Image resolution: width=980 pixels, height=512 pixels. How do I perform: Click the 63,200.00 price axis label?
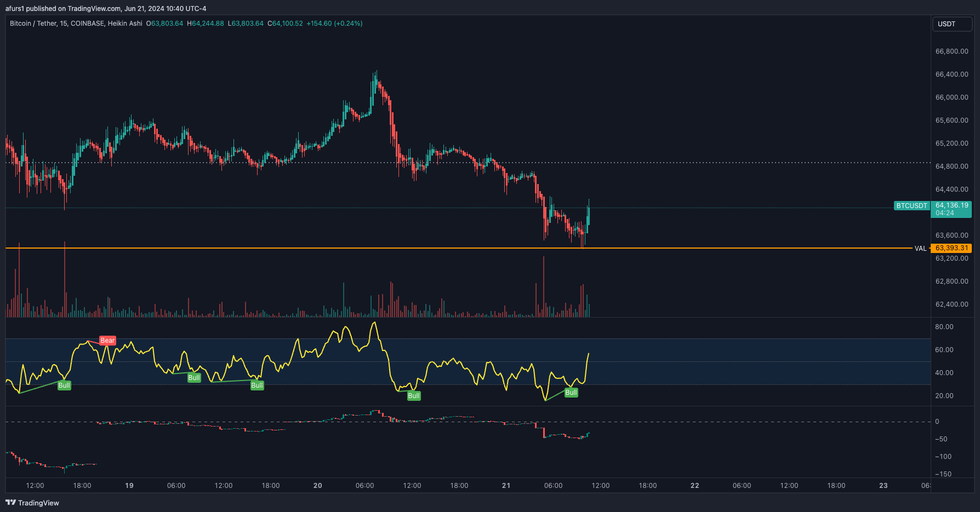(952, 258)
